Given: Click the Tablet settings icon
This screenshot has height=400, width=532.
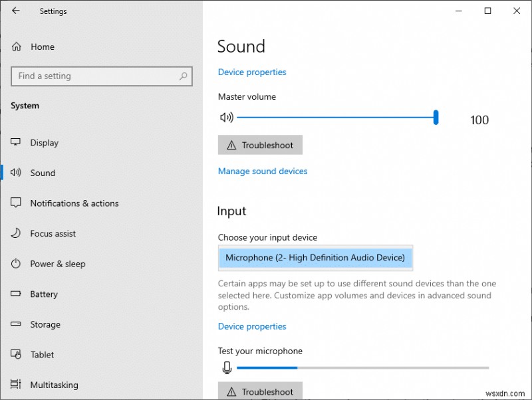Looking at the screenshot, I should tap(15, 355).
